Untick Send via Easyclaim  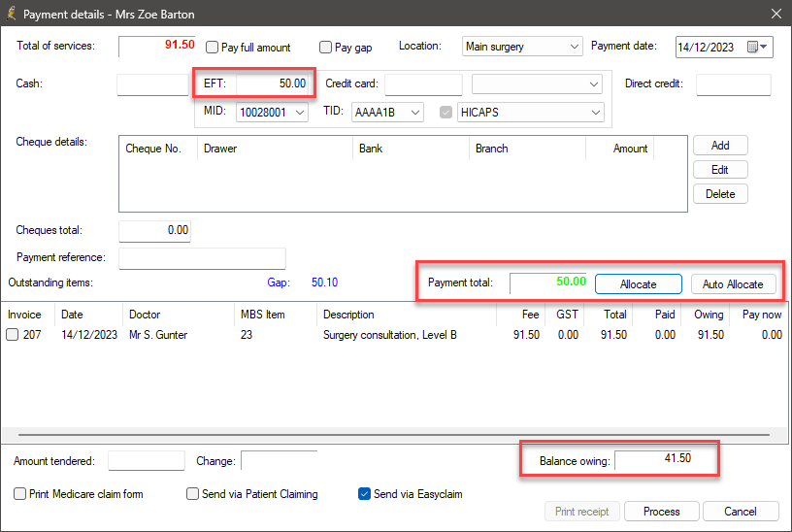(x=364, y=493)
